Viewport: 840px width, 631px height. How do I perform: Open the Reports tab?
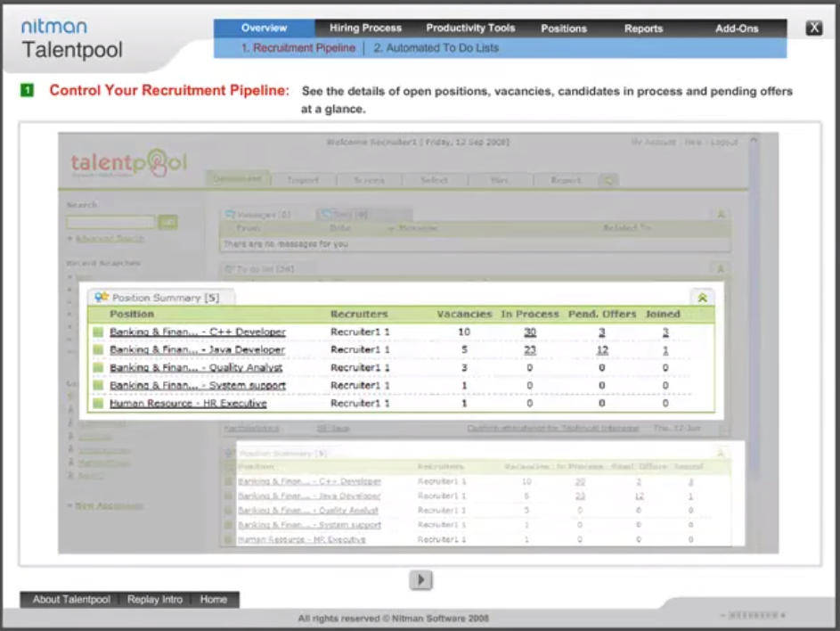click(x=643, y=29)
